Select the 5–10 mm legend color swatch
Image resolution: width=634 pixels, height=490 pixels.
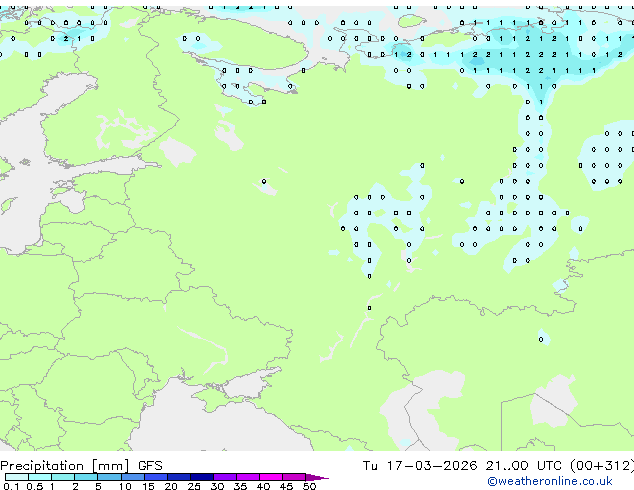coord(109,477)
